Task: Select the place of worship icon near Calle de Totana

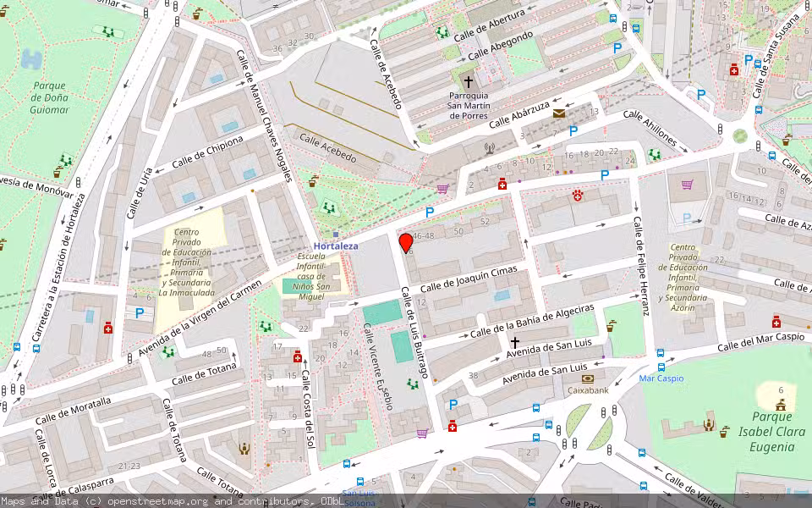Action: pyautogui.click(x=244, y=449)
